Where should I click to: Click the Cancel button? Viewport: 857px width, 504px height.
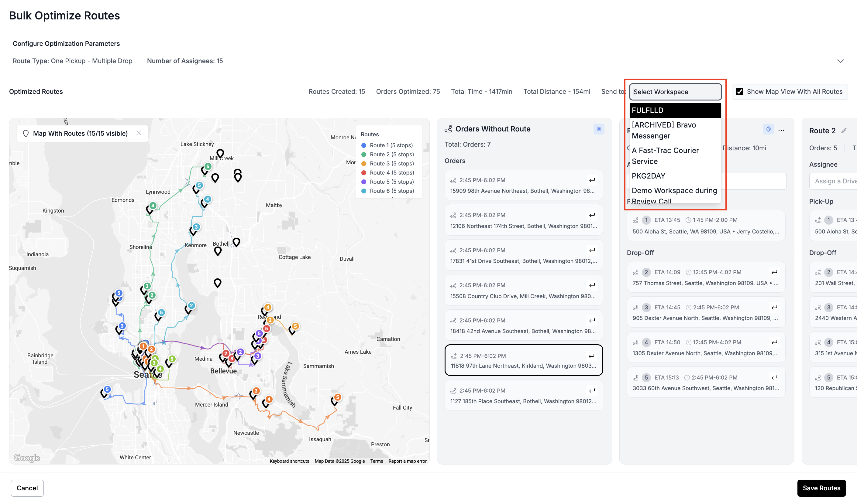click(27, 488)
